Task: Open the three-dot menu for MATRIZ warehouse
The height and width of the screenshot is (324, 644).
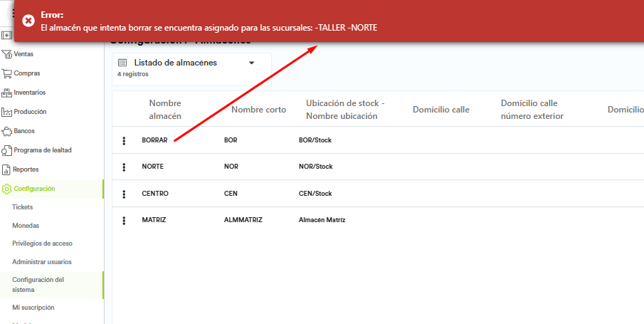Action: [x=124, y=220]
